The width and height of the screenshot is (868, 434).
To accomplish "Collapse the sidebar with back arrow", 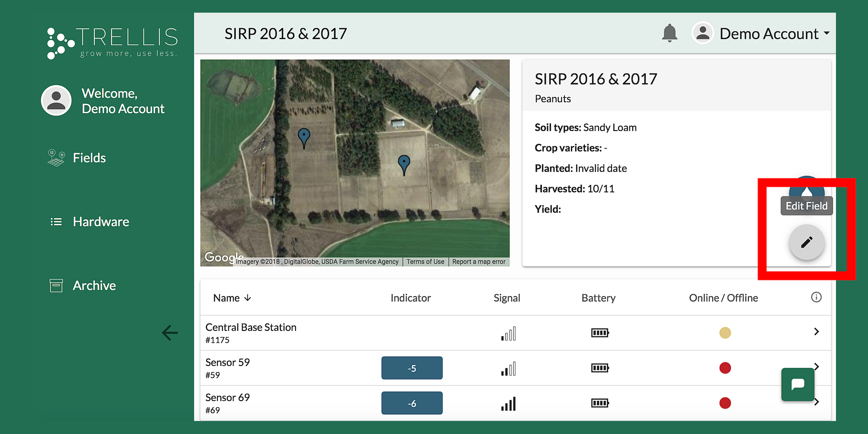I will pyautogui.click(x=170, y=333).
